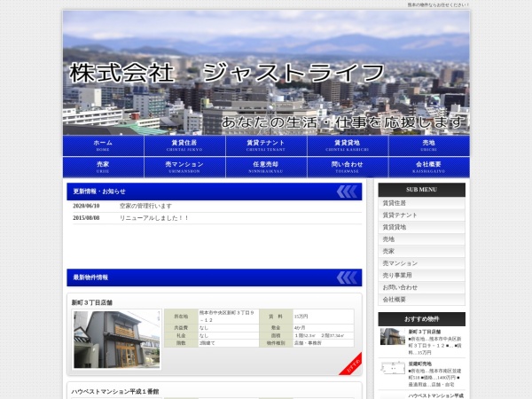
Task: Click the SUB MENU heading
Action: tap(422, 190)
